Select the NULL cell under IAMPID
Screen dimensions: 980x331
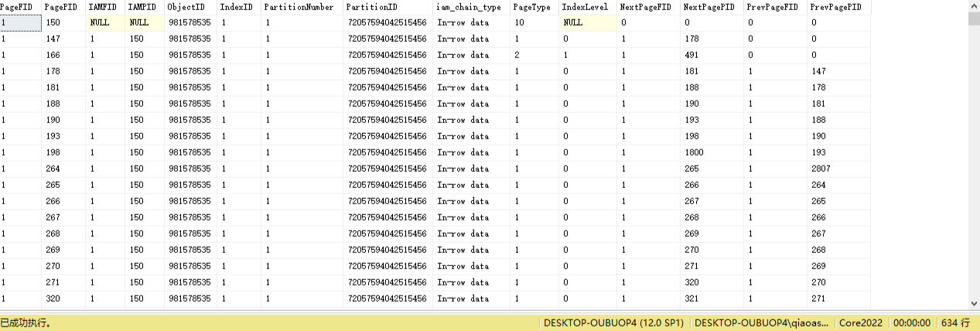[145, 22]
